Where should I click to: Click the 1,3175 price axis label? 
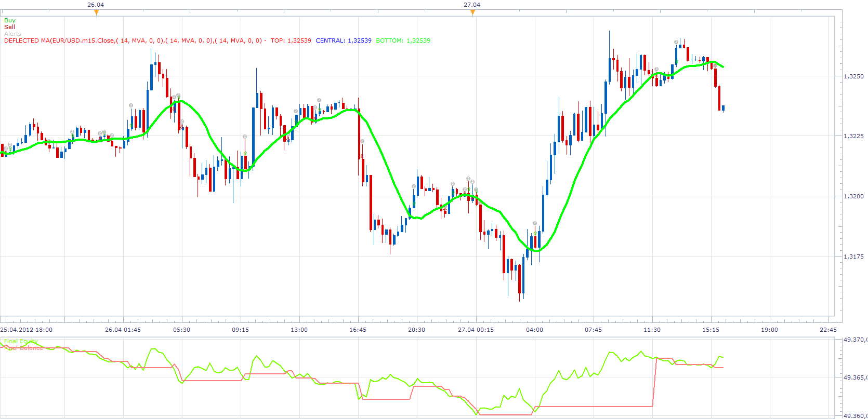(853, 256)
